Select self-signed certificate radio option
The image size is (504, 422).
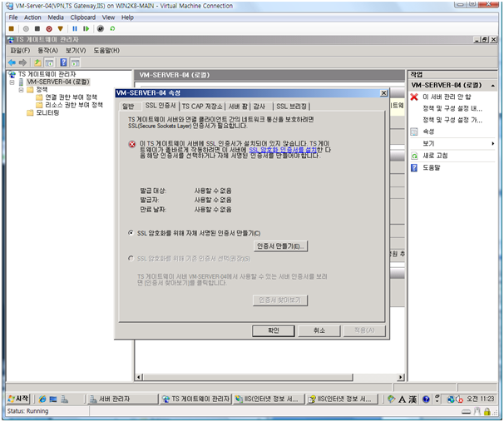[131, 232]
